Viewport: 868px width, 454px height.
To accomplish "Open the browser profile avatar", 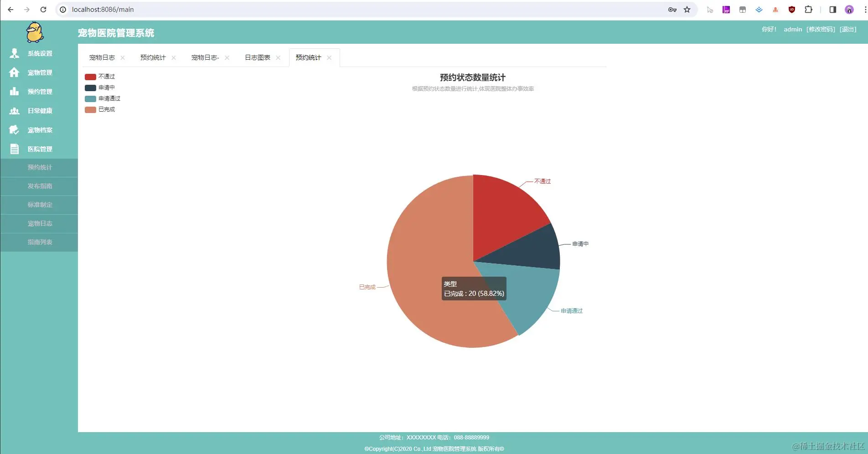I will [x=849, y=10].
